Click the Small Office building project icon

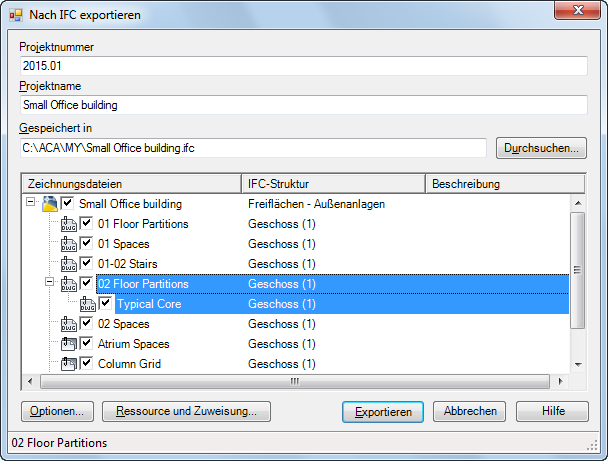49,204
